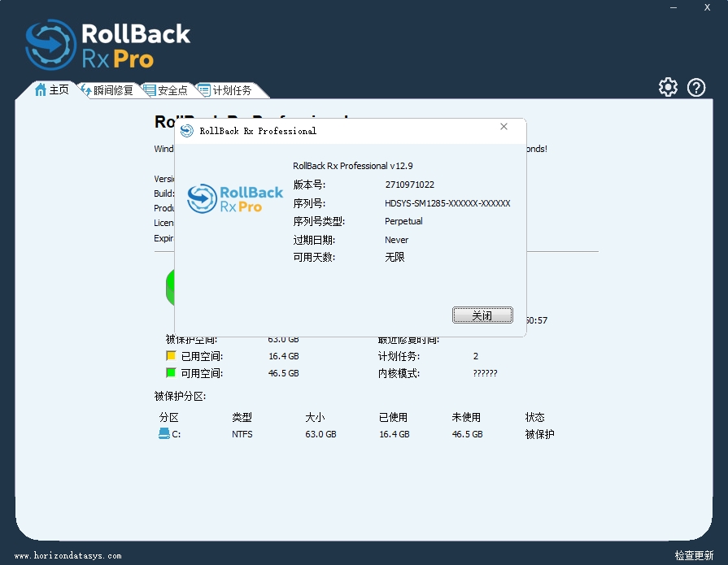Click the 未使用 column header
Image resolution: width=728 pixels, height=565 pixels.
point(466,417)
